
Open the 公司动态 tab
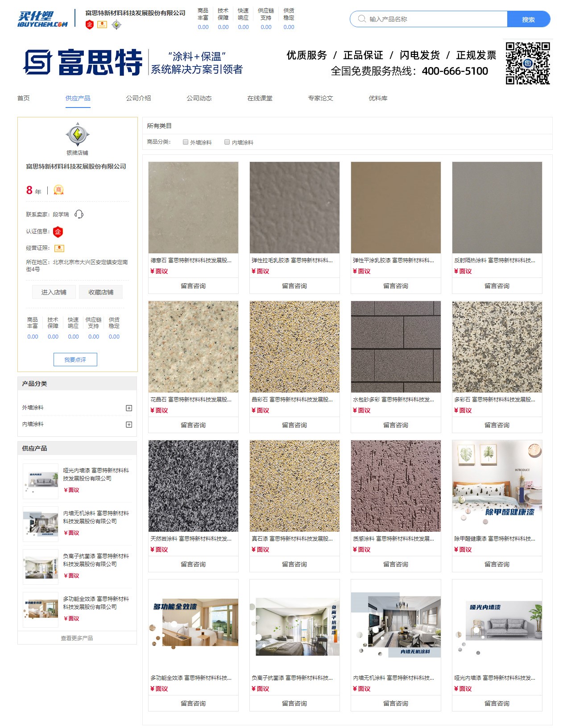[199, 98]
